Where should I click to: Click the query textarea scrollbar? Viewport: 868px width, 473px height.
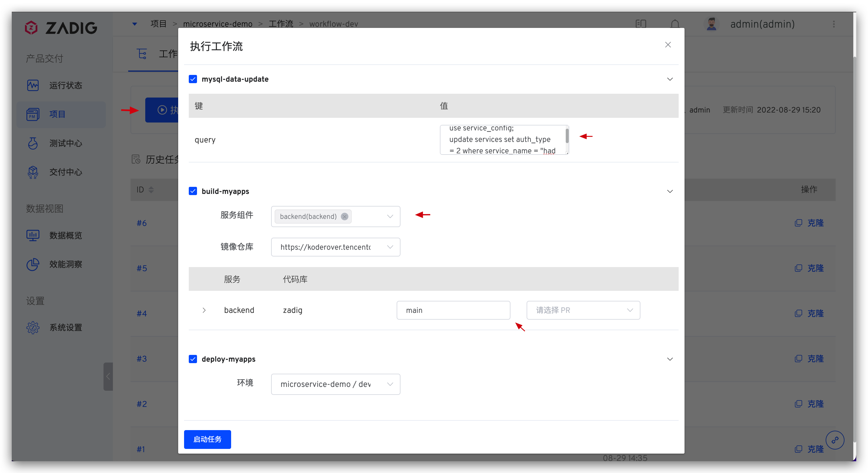coord(567,136)
